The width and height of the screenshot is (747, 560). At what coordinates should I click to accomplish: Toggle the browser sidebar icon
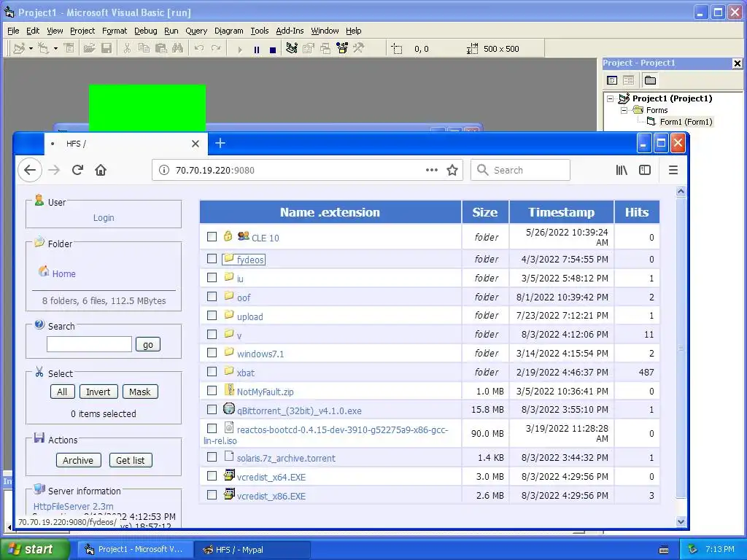click(645, 170)
